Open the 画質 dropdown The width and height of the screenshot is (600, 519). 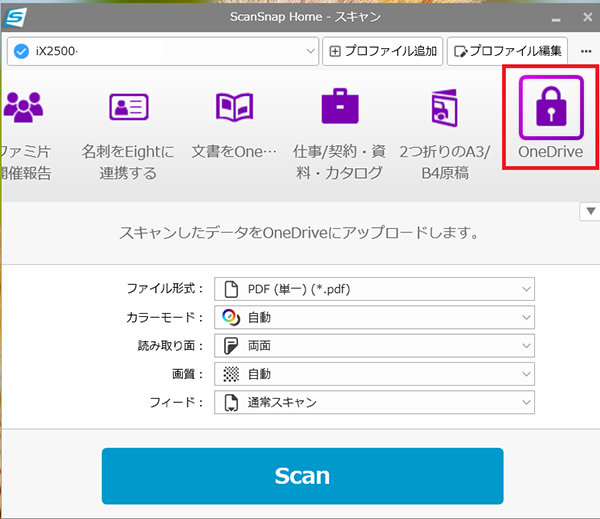[x=374, y=374]
